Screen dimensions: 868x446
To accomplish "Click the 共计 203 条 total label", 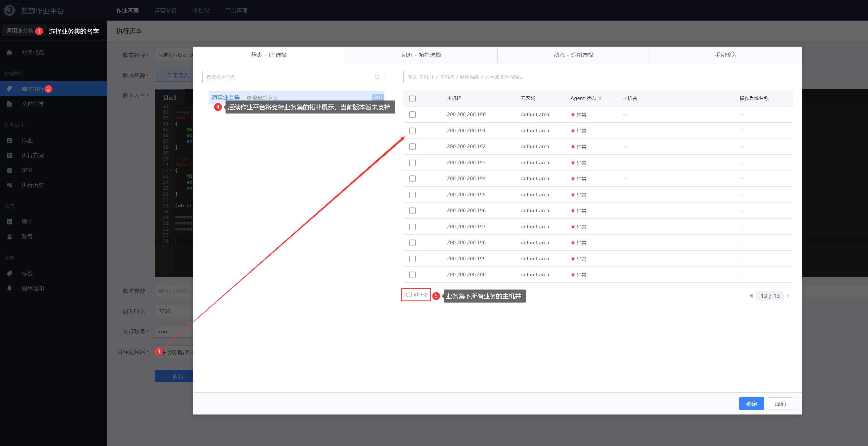I will tap(415, 294).
